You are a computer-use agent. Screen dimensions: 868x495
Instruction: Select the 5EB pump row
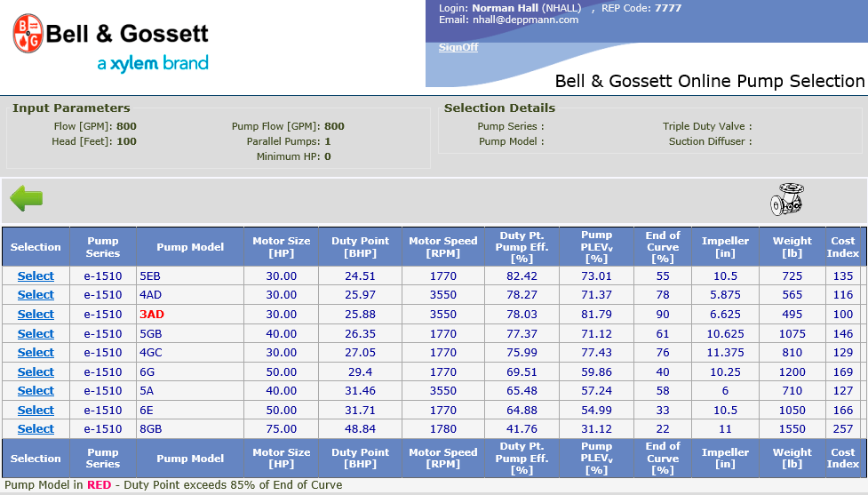point(36,275)
